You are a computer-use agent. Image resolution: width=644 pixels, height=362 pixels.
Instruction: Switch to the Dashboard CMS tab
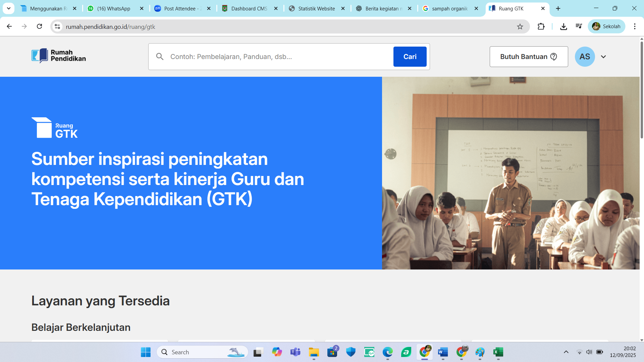249,8
